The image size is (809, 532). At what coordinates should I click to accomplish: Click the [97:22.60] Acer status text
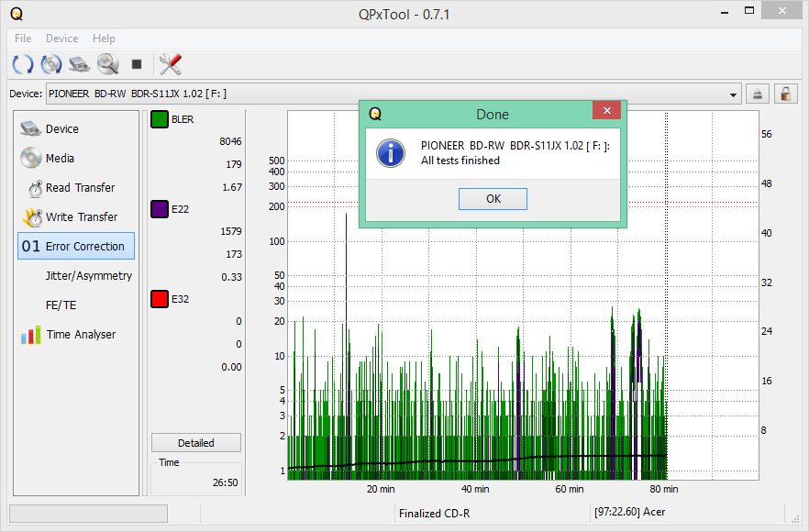(629, 512)
